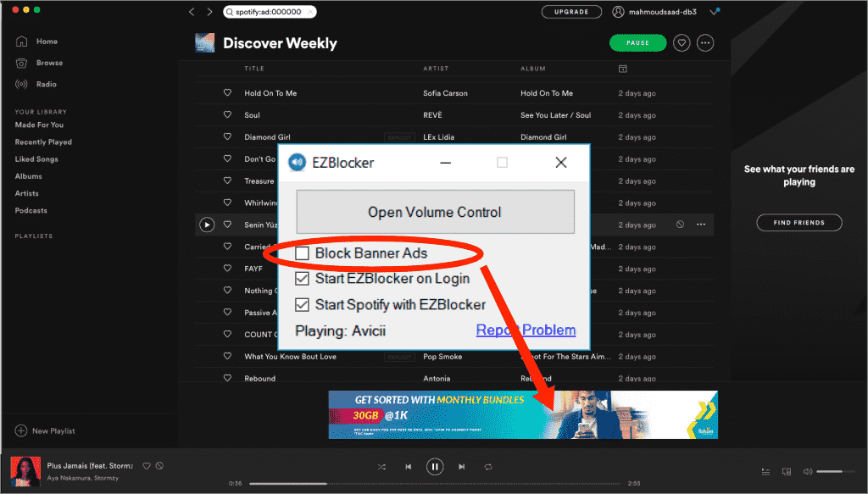Like the song Soul
Image resolution: width=868 pixels, height=494 pixels.
click(227, 115)
